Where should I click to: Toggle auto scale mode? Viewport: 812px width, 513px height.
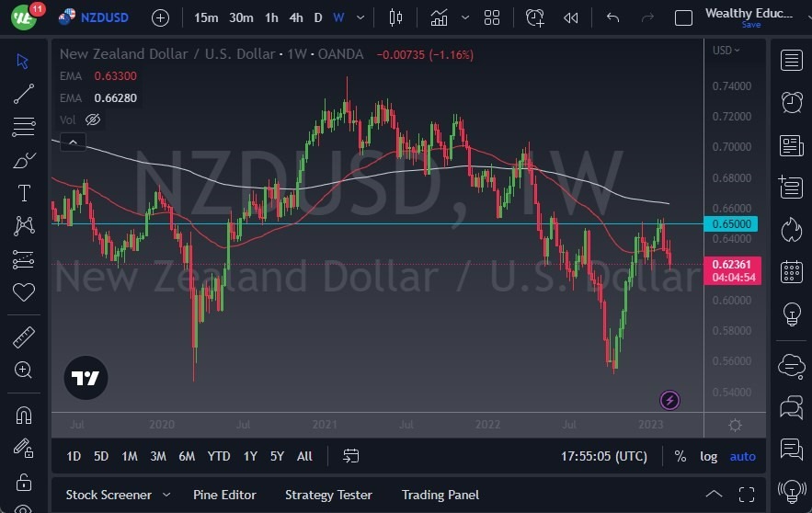pos(743,456)
